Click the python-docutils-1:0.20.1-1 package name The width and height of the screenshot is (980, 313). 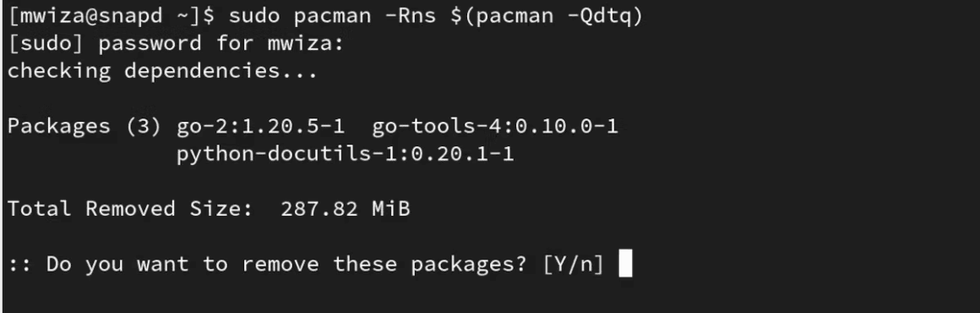click(345, 154)
